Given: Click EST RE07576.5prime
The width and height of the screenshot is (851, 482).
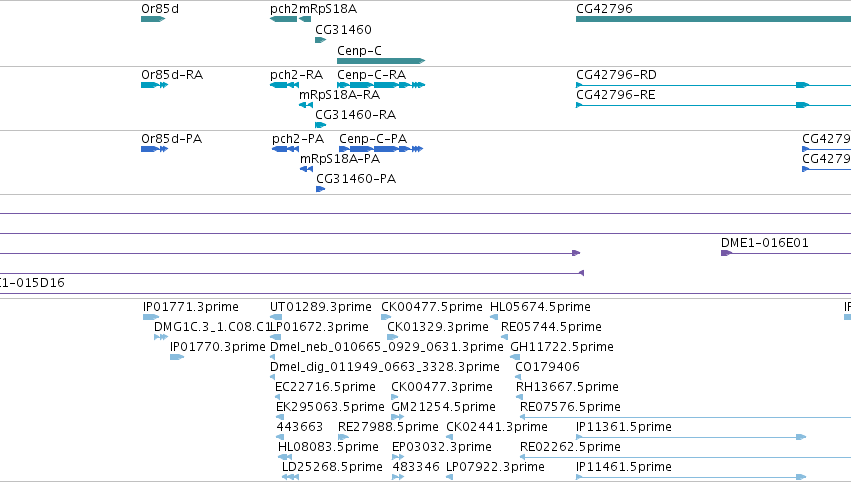Looking at the screenshot, I should point(570,408).
